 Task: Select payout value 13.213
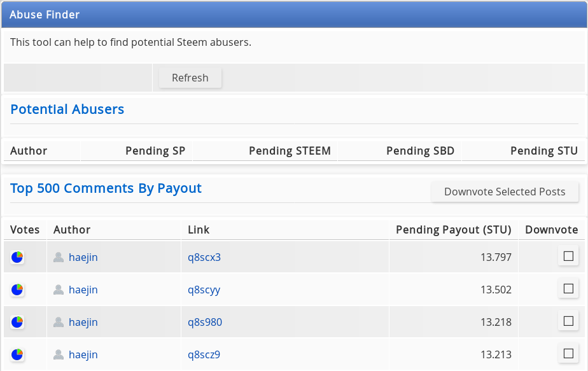(x=496, y=354)
